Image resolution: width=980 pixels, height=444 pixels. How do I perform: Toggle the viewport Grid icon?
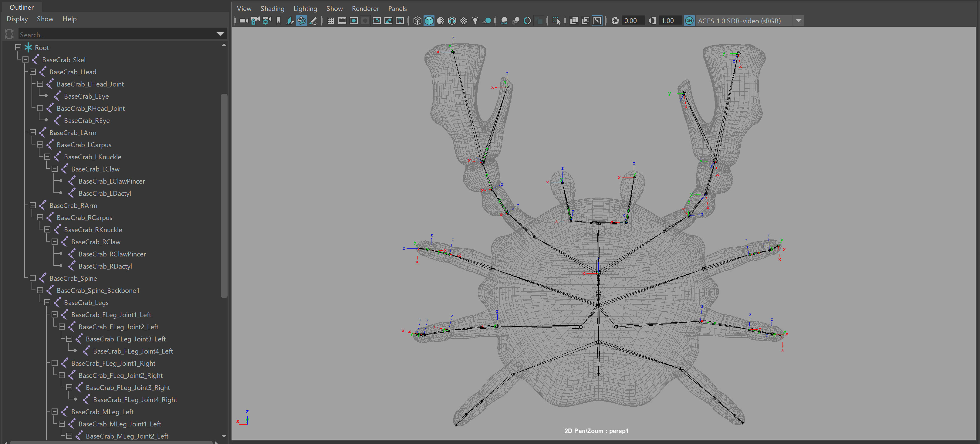click(x=331, y=21)
